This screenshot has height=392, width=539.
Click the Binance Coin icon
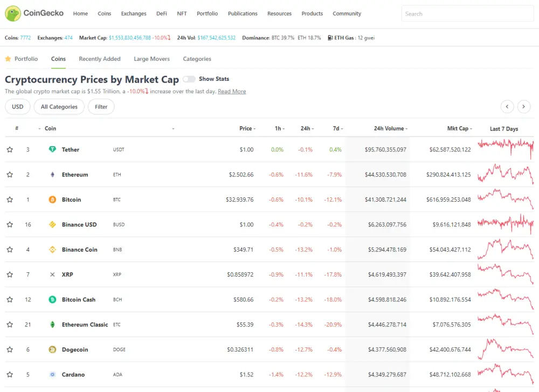[52, 250]
